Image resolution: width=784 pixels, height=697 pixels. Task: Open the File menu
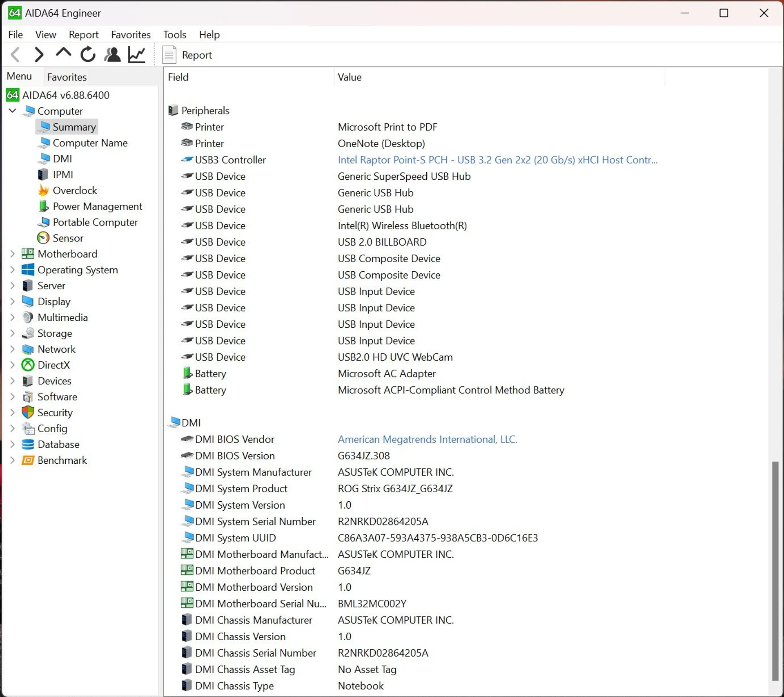[x=16, y=35]
